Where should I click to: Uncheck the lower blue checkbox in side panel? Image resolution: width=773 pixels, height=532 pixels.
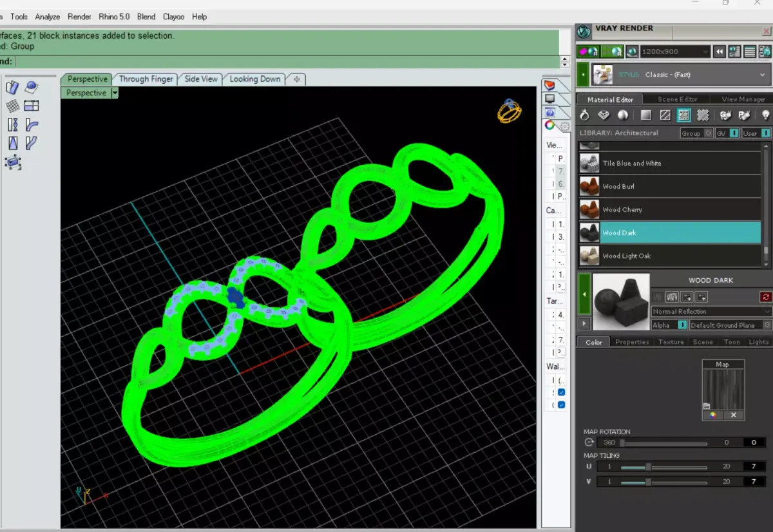click(x=561, y=405)
